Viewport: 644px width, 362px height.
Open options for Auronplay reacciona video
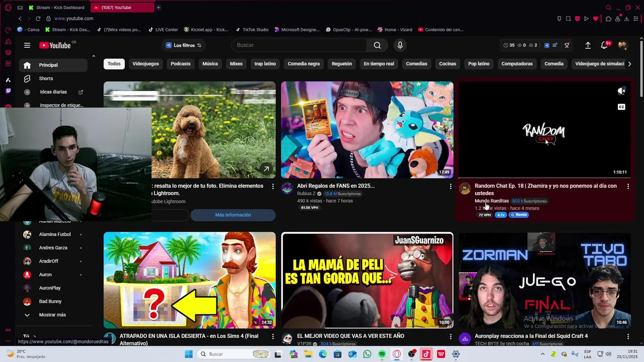point(628,336)
